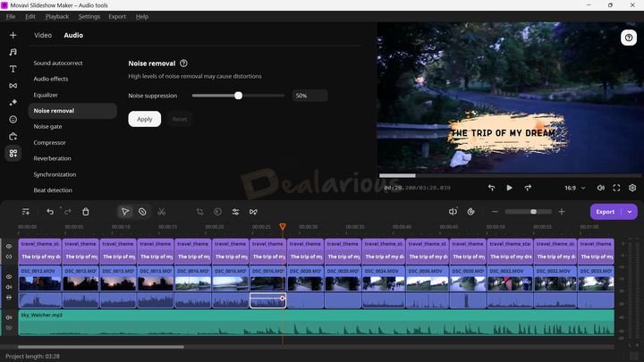Open the Edit menu
The height and width of the screenshot is (362, 644).
tap(30, 16)
